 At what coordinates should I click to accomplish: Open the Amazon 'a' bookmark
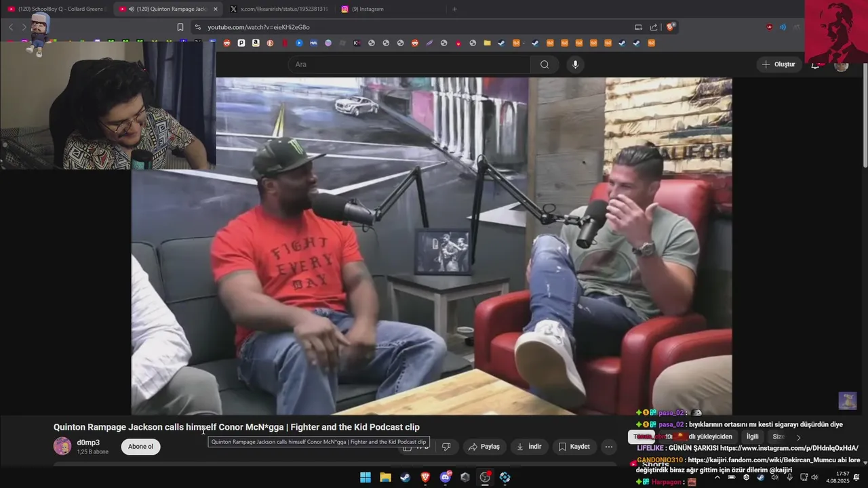pos(256,43)
